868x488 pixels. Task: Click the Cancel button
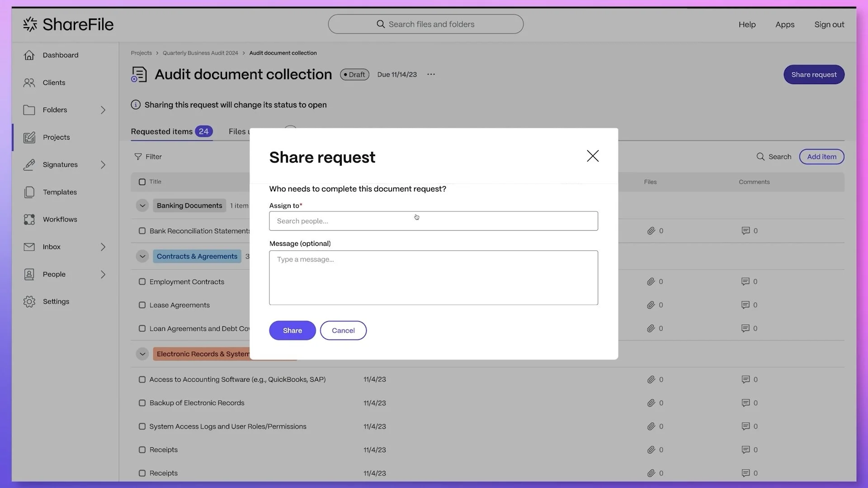coord(343,330)
